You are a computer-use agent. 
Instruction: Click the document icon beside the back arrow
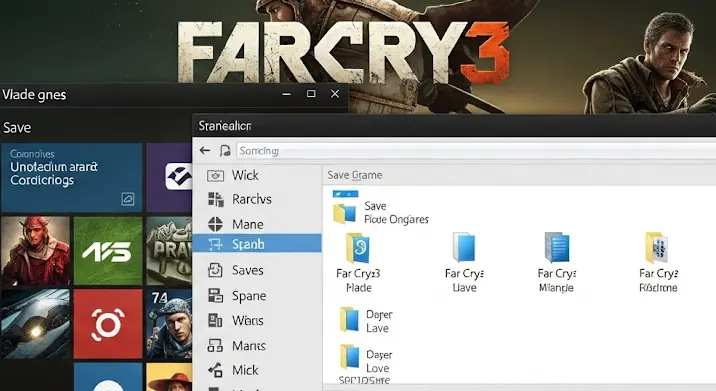(x=225, y=150)
